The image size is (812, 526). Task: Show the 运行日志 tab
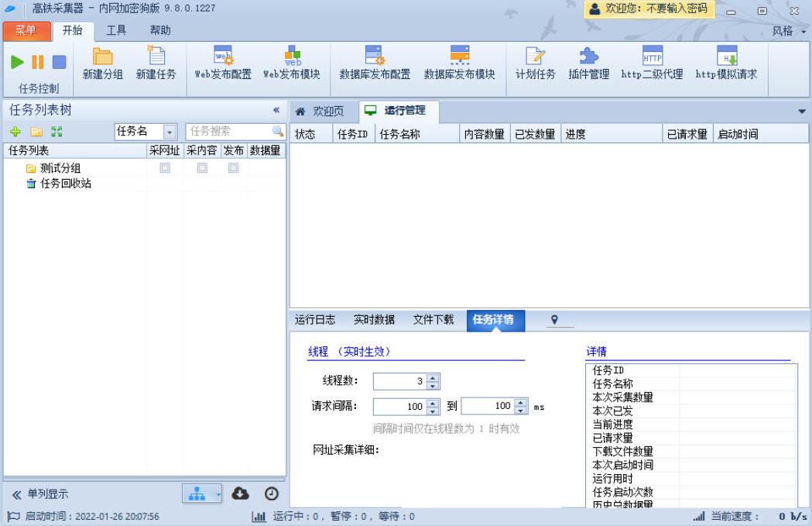[315, 320]
